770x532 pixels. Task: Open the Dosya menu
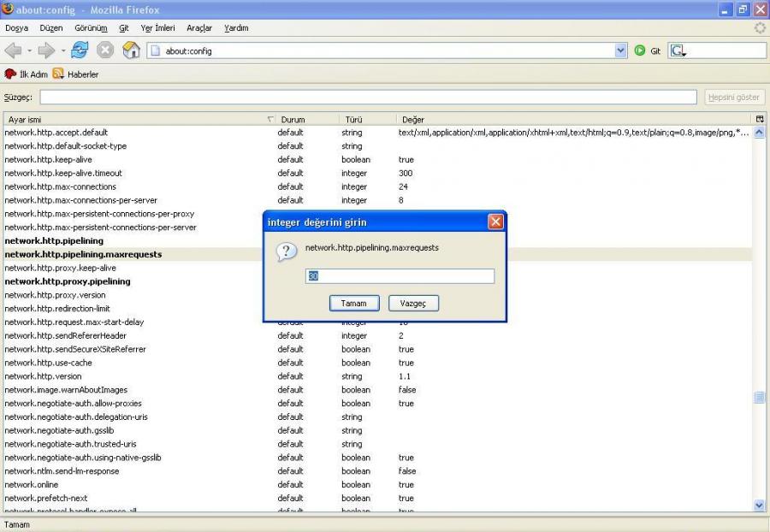[17, 28]
